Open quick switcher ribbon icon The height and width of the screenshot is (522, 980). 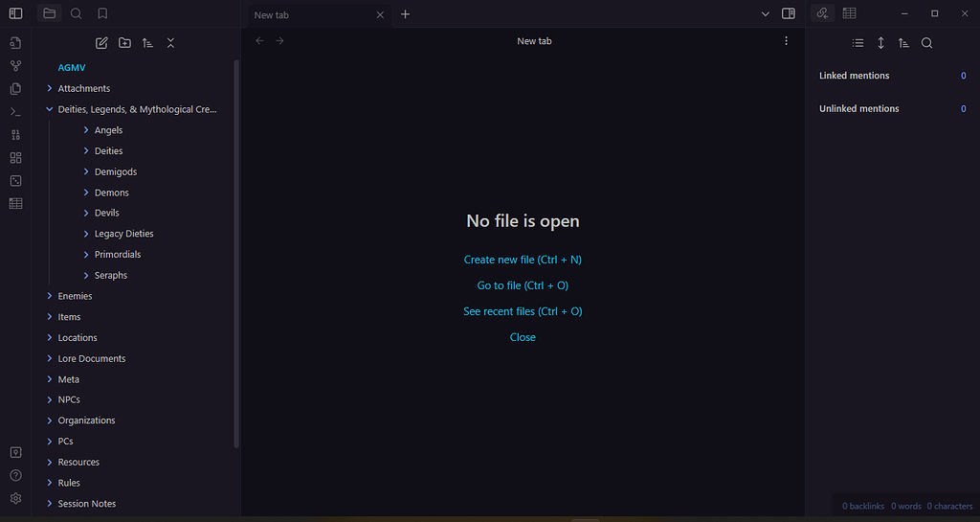15,43
